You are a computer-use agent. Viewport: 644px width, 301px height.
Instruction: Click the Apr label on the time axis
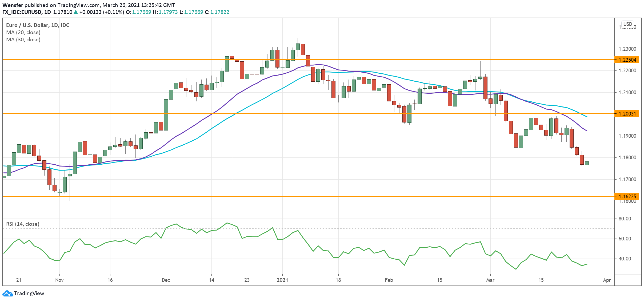(x=607, y=280)
